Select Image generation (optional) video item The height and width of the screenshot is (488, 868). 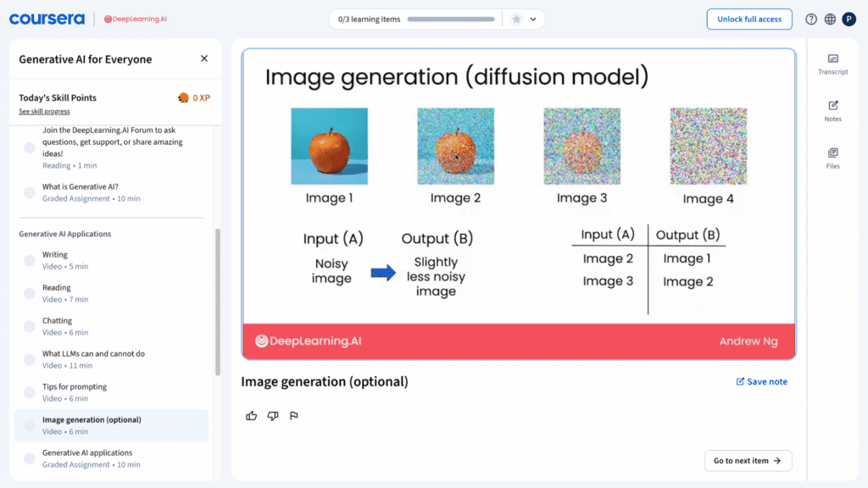[111, 425]
